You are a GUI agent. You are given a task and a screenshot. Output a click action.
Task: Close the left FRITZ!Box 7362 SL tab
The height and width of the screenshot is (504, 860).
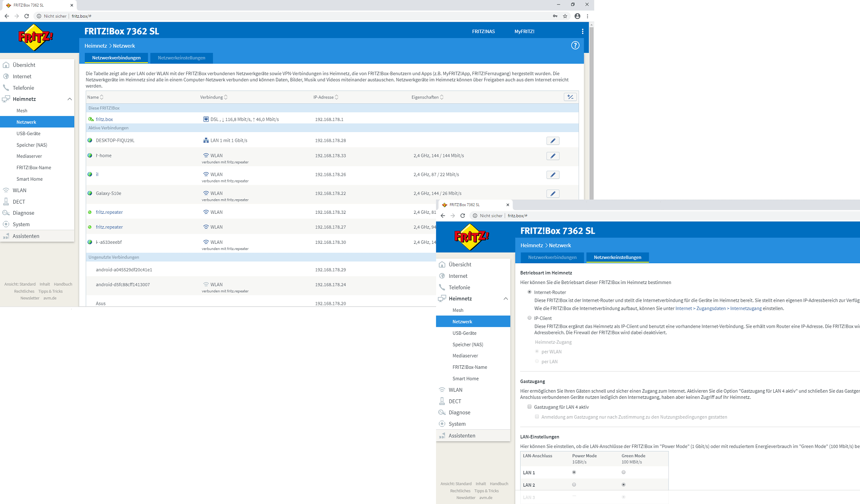[x=72, y=5]
